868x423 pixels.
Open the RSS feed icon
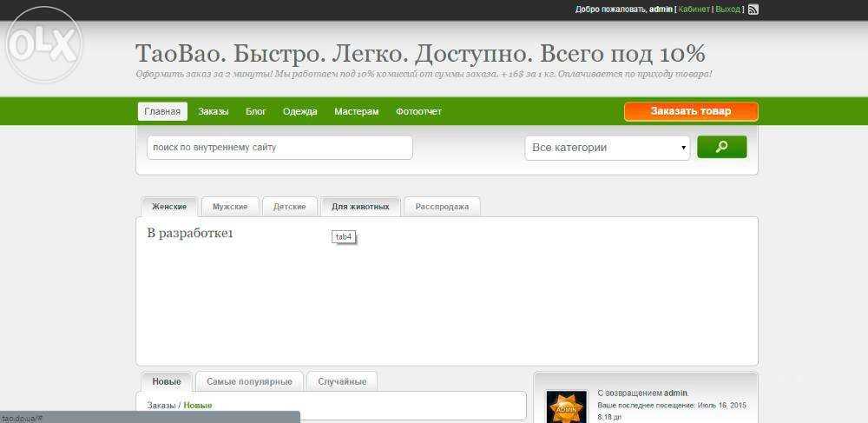(753, 10)
